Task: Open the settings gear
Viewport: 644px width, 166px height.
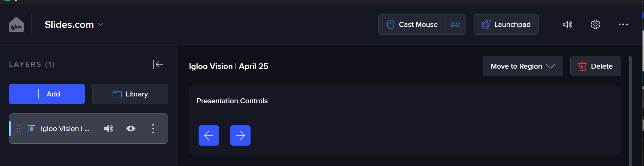Action: click(595, 24)
